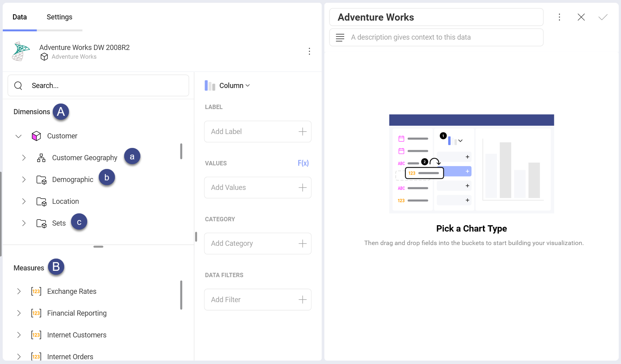Click the Add Values field box
This screenshot has height=364, width=621.
258,188
